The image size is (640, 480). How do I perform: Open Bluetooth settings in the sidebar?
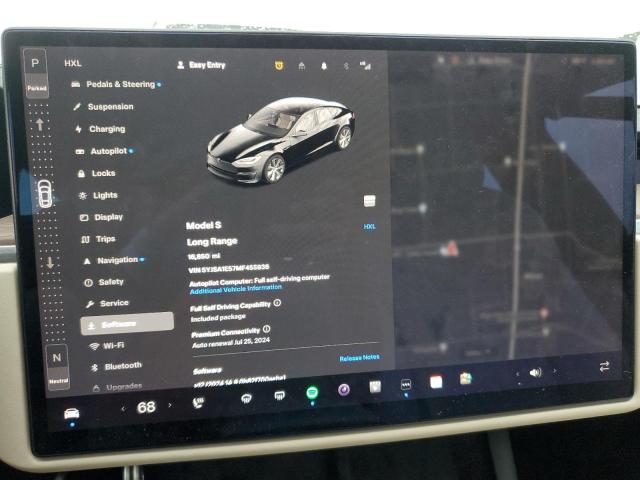116,366
